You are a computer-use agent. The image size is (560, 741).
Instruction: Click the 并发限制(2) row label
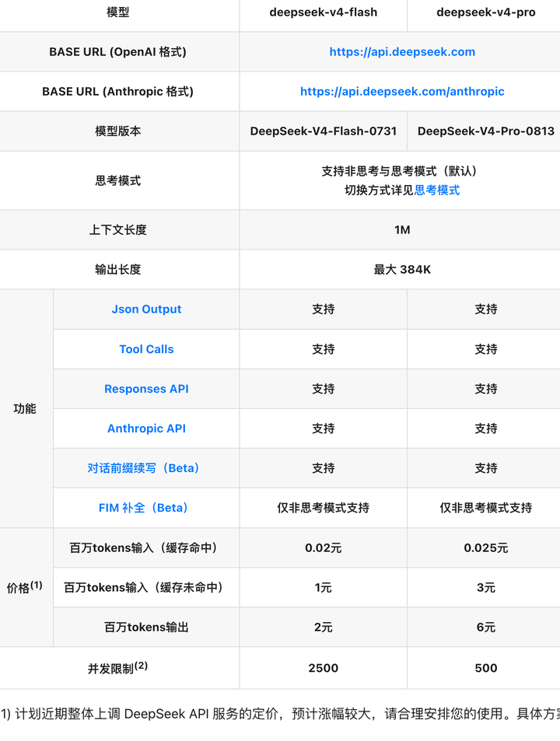(x=118, y=668)
